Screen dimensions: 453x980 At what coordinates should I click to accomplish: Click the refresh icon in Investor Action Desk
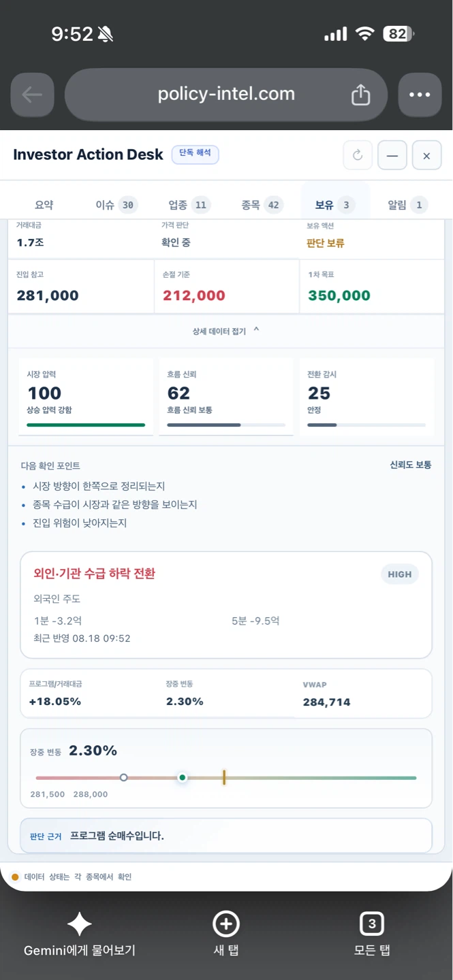358,156
